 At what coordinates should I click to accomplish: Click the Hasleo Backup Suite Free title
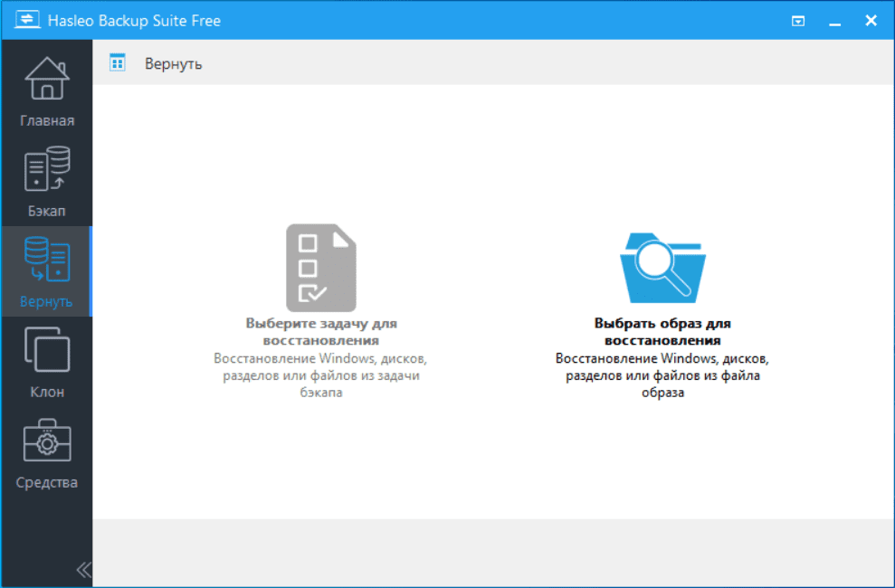134,21
